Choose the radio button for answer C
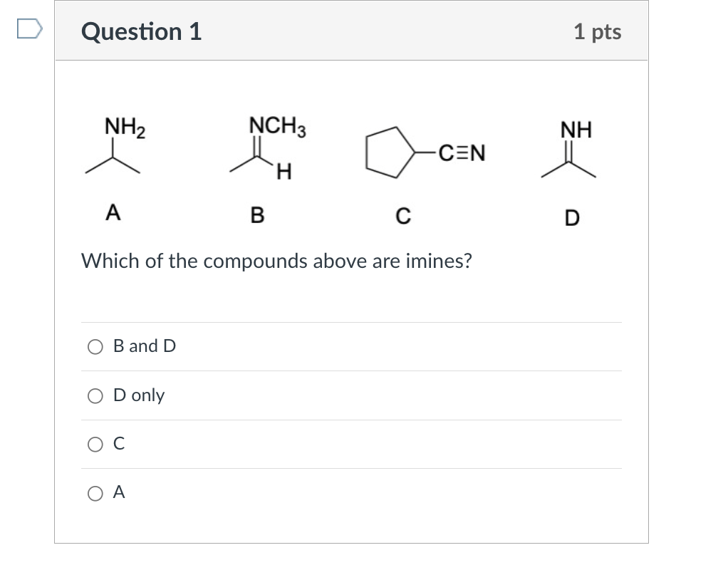728x565 pixels. pos(95,445)
